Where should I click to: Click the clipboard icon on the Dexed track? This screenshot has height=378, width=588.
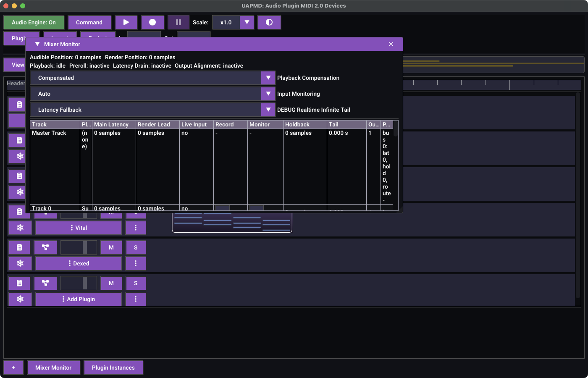point(19,247)
